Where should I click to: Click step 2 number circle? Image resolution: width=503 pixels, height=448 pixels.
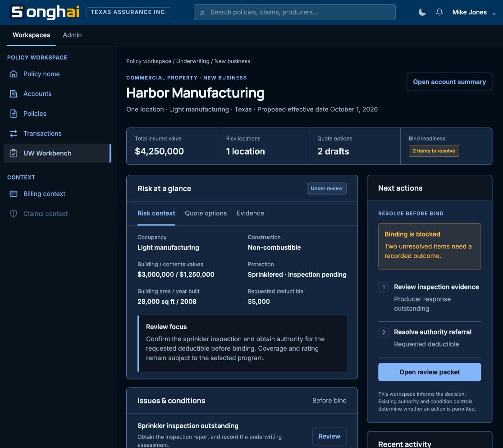pos(384,332)
